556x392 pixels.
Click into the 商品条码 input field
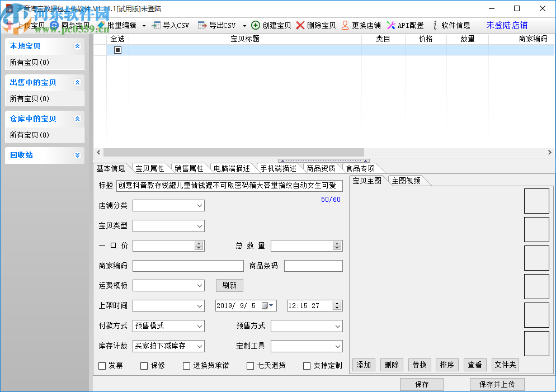pyautogui.click(x=313, y=266)
